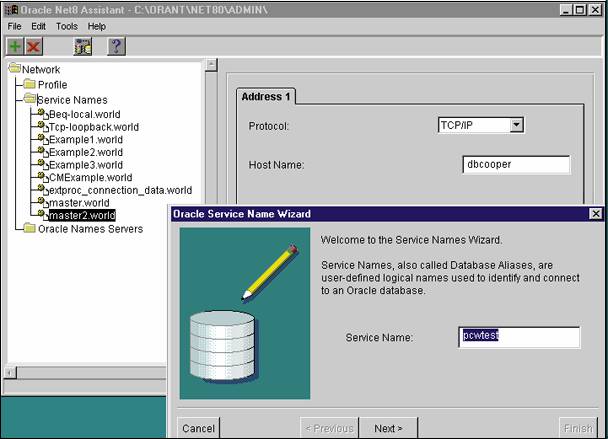608x439 pixels.
Task: Click the Host Name text field
Action: [x=516, y=164]
